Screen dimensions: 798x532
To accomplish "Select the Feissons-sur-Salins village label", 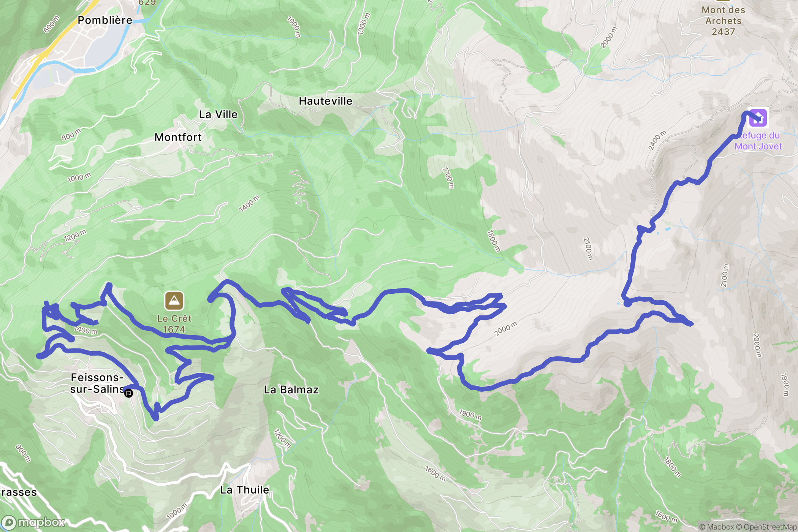I will point(97,383).
